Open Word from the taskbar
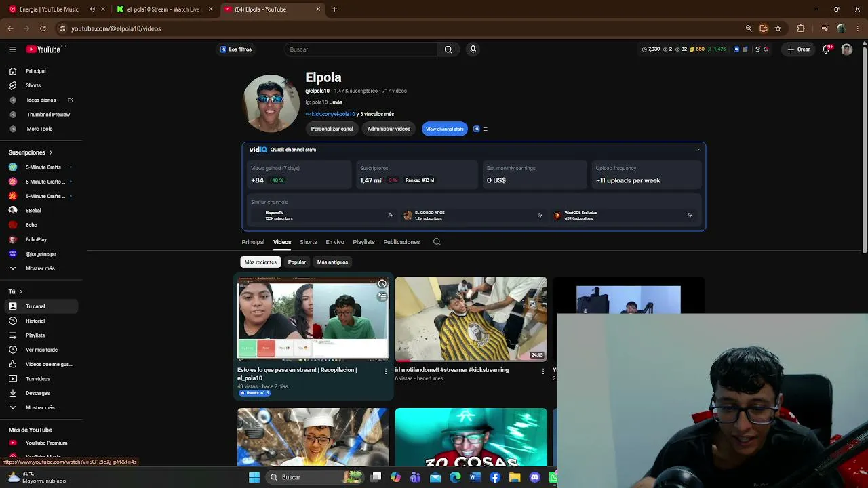 click(475, 477)
